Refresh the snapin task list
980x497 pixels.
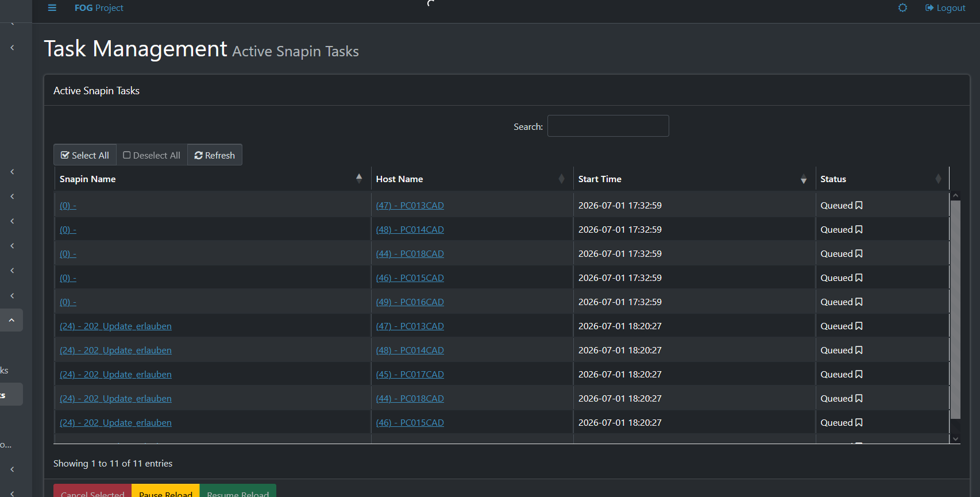[x=215, y=155]
